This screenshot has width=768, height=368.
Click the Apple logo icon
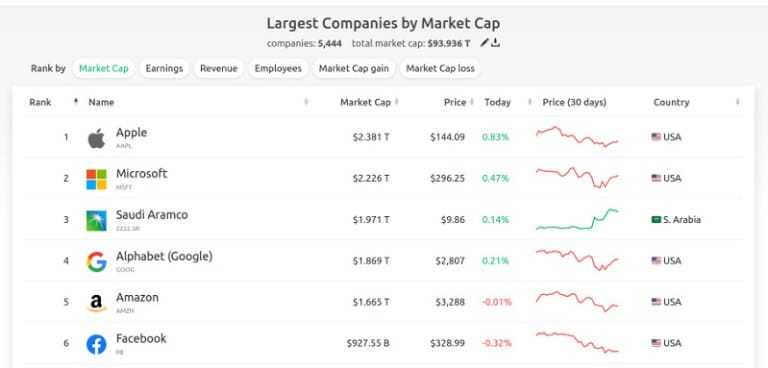(x=96, y=139)
